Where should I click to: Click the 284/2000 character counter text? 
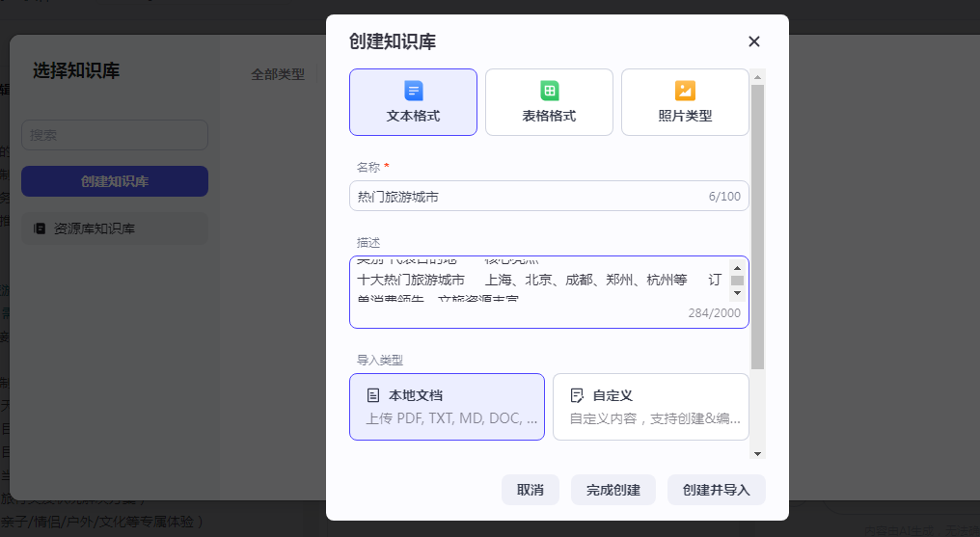715,312
